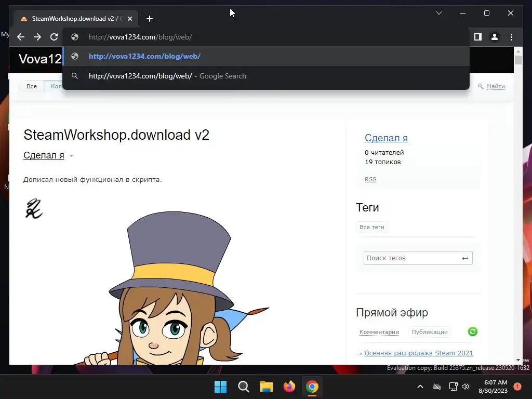Click the Vova12 site logo header
This screenshot has height=399, width=532.
point(41,59)
